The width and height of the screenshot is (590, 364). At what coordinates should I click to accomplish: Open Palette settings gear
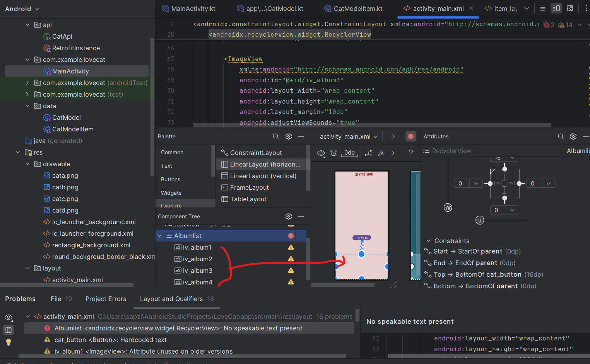(x=289, y=136)
